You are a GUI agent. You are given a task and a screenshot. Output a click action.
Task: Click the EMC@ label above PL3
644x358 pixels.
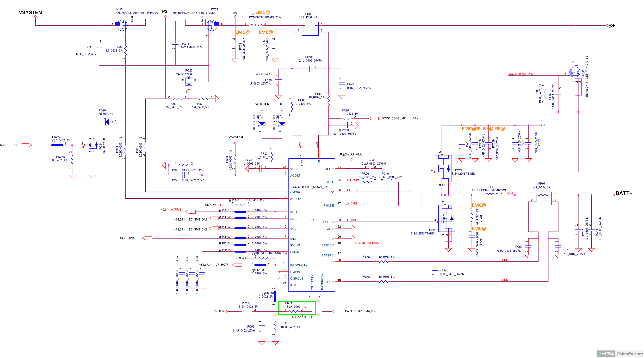click(262, 12)
